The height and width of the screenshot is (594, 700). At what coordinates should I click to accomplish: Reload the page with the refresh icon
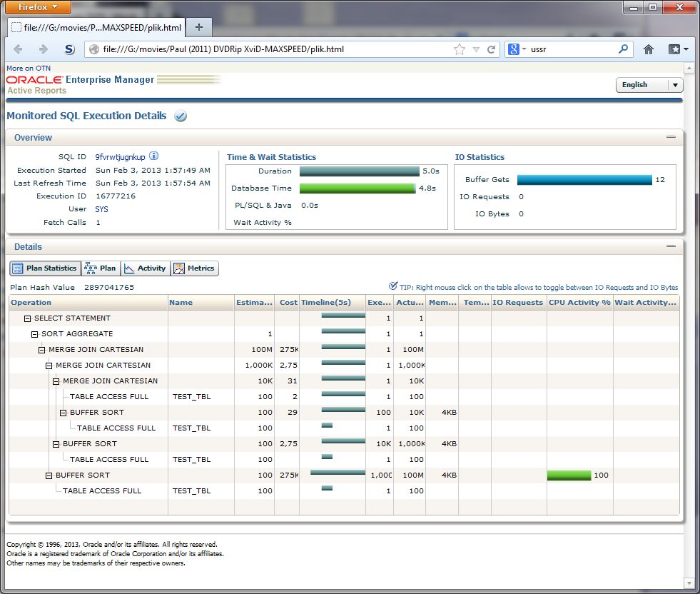[491, 49]
